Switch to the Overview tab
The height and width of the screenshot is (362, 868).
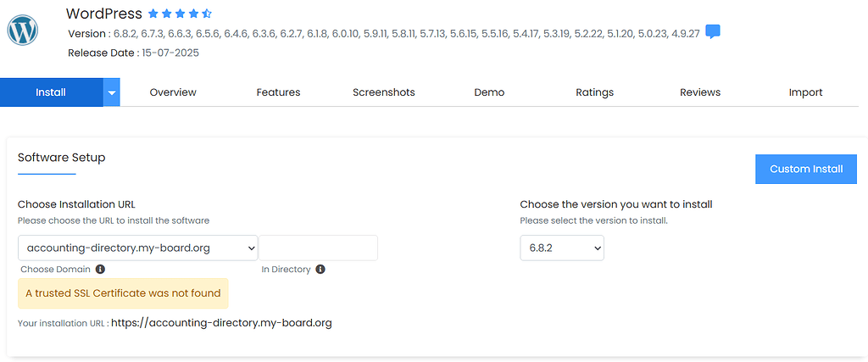[x=173, y=92]
